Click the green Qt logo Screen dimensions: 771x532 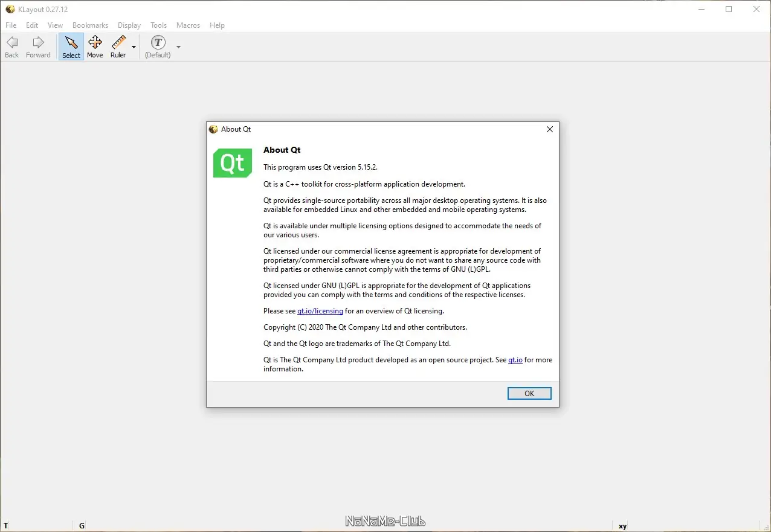click(233, 162)
